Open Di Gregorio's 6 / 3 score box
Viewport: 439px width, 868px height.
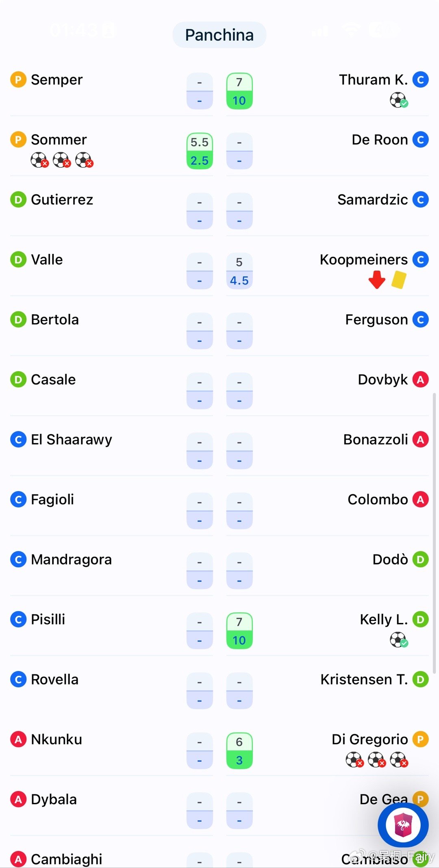pos(239,751)
